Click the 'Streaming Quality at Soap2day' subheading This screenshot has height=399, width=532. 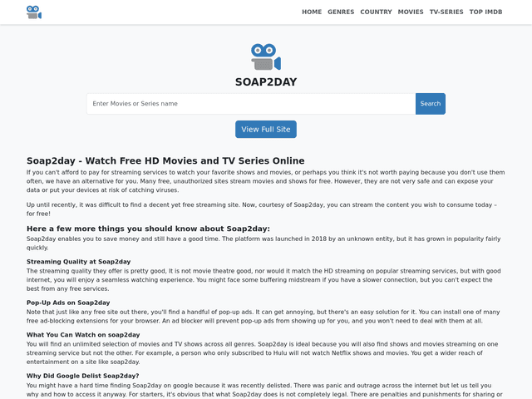pos(79,262)
